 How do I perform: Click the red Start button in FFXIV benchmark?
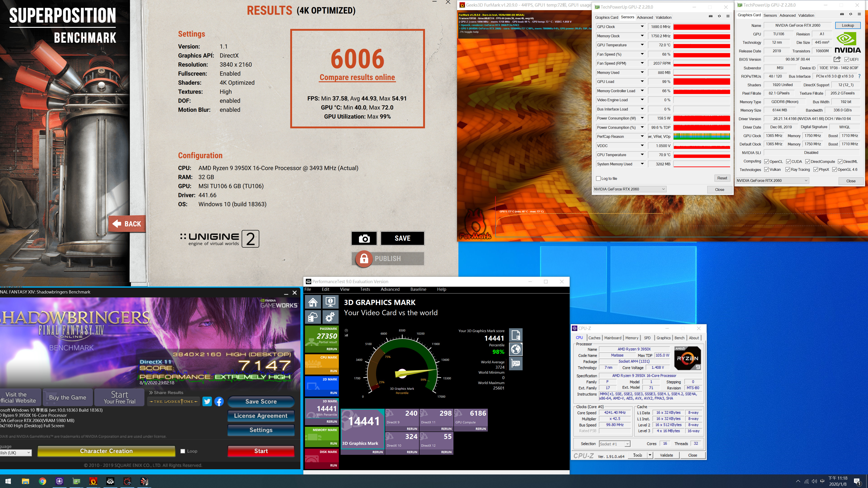tap(261, 451)
